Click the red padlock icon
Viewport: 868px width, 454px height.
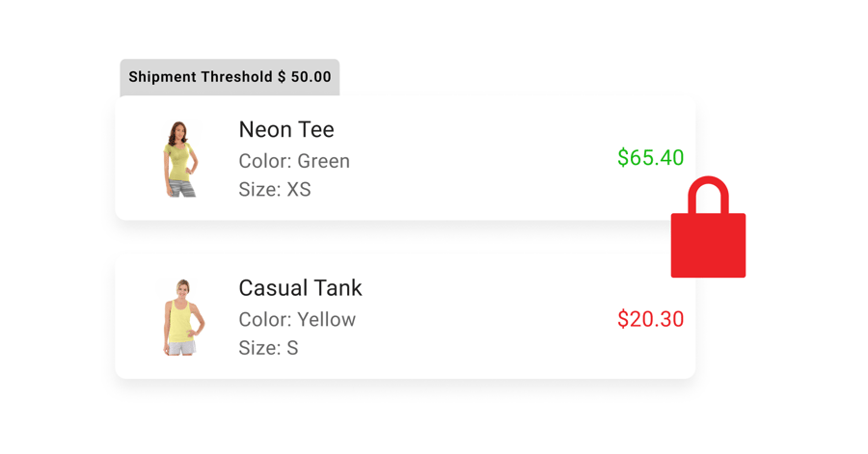coord(708,231)
